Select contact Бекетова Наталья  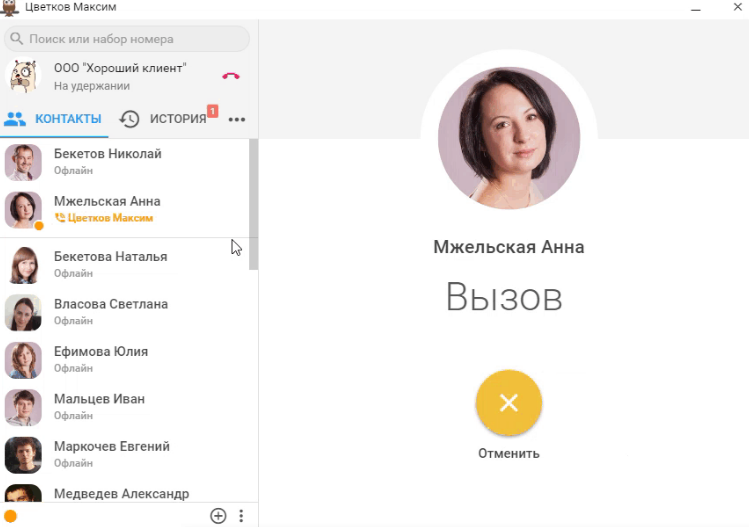(x=125, y=265)
